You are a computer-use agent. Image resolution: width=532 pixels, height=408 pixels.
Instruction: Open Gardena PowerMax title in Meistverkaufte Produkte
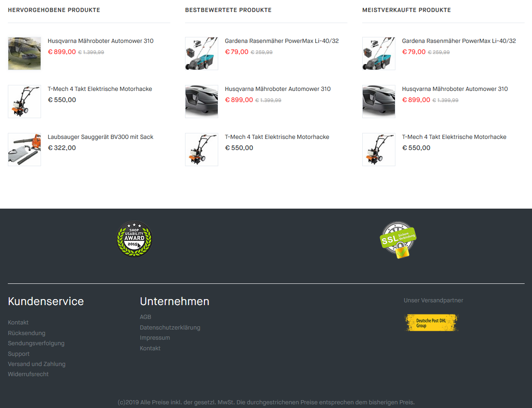point(459,41)
